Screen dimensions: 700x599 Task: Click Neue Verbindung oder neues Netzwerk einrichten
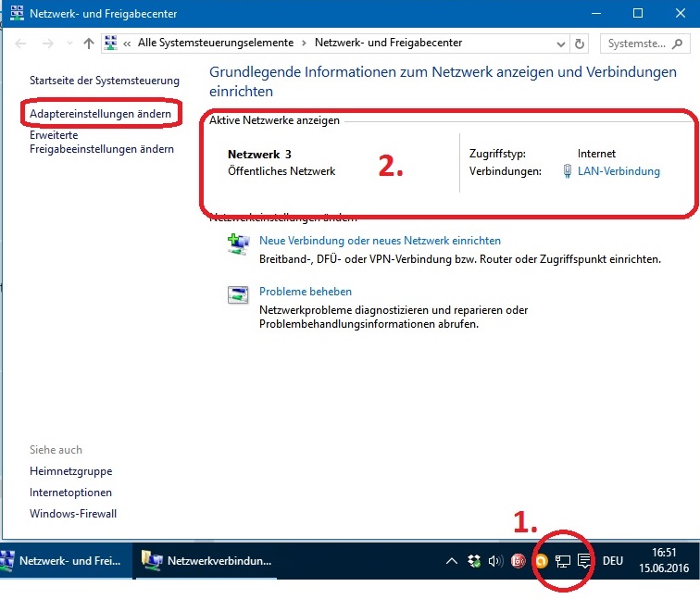click(380, 241)
